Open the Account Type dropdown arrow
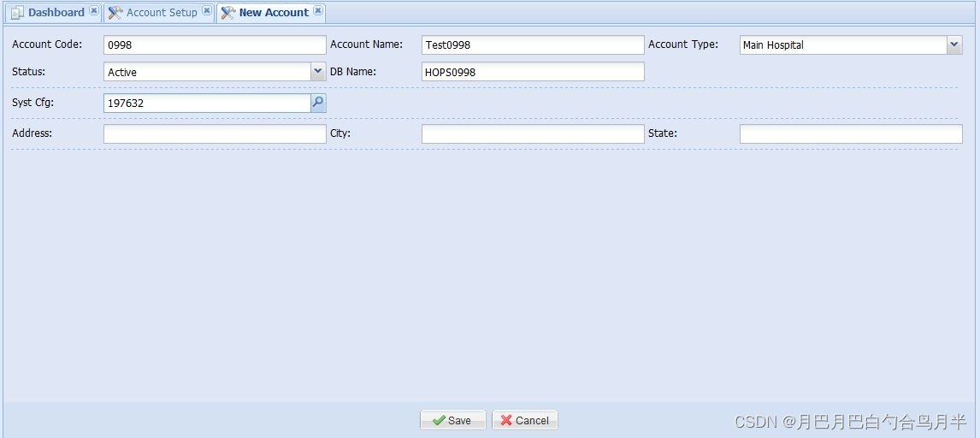This screenshot has height=438, width=980. coord(954,45)
